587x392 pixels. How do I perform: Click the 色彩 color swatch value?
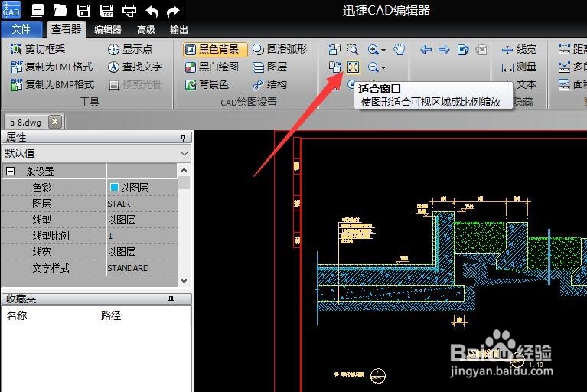[114, 188]
